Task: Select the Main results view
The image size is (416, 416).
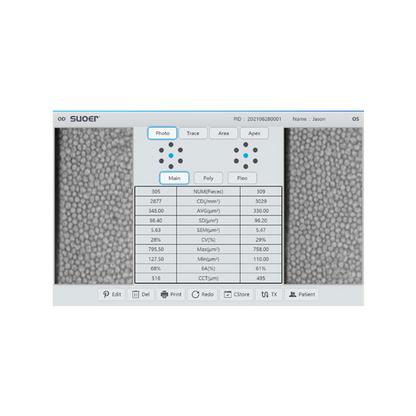Action: pos(174,178)
